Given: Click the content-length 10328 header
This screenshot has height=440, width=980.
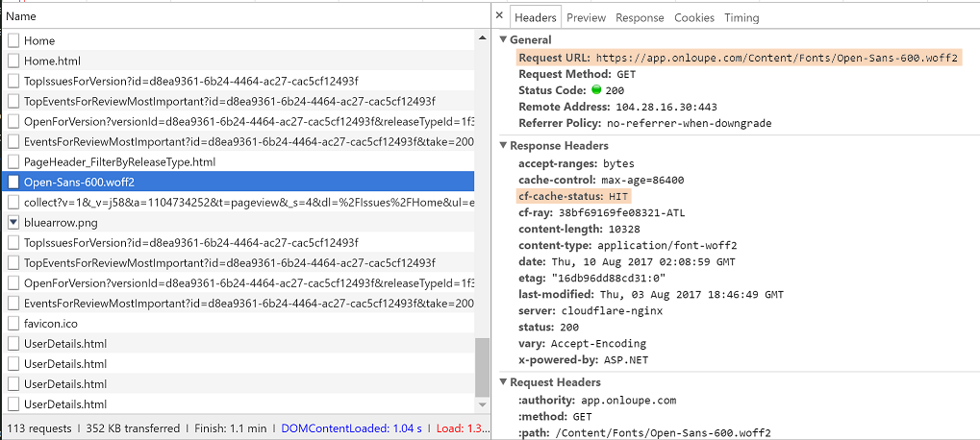Looking at the screenshot, I should pyautogui.click(x=577, y=229).
